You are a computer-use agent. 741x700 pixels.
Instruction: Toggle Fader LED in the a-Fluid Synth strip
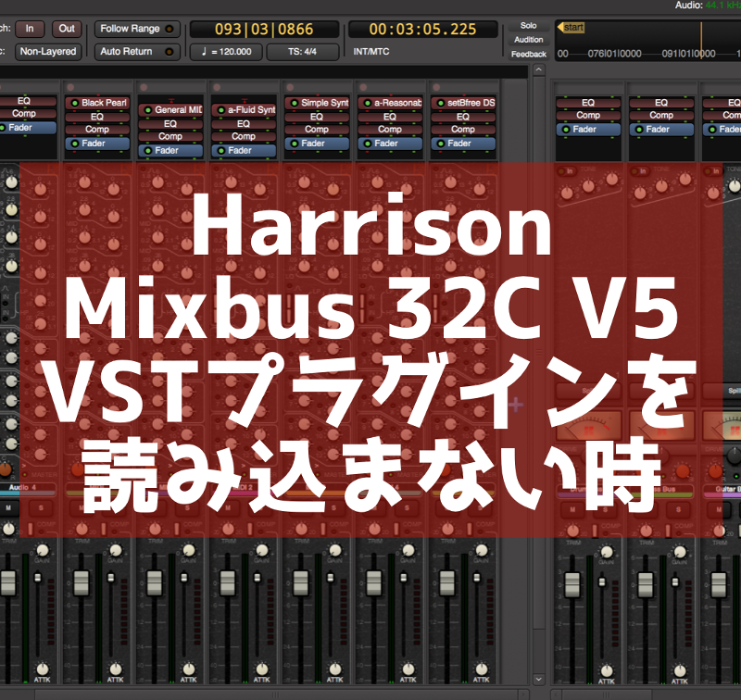pos(221,151)
